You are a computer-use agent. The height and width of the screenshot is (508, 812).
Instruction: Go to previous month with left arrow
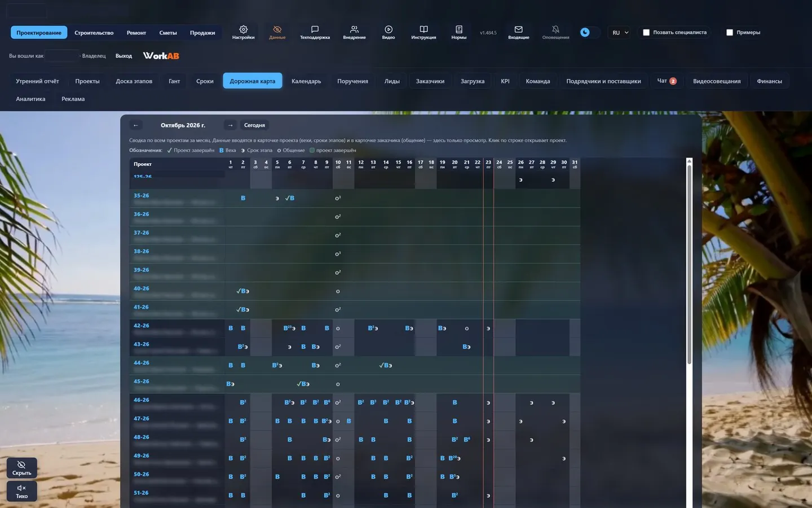point(135,125)
